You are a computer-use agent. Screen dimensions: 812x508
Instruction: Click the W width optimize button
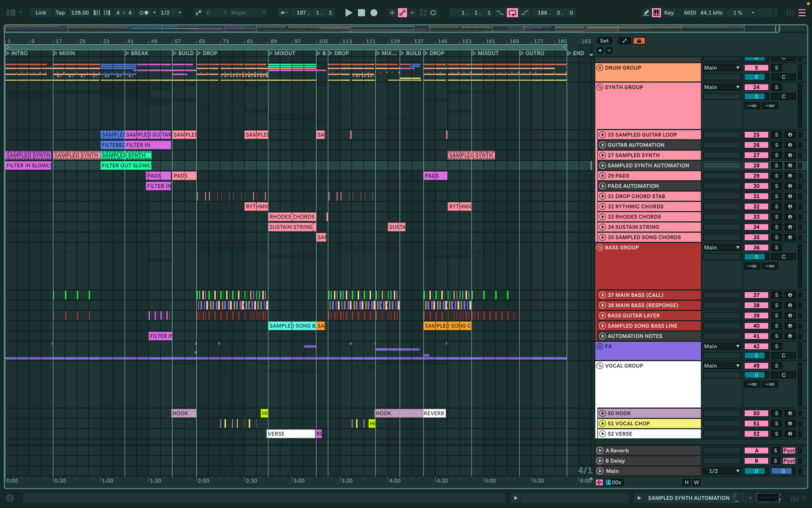(697, 482)
